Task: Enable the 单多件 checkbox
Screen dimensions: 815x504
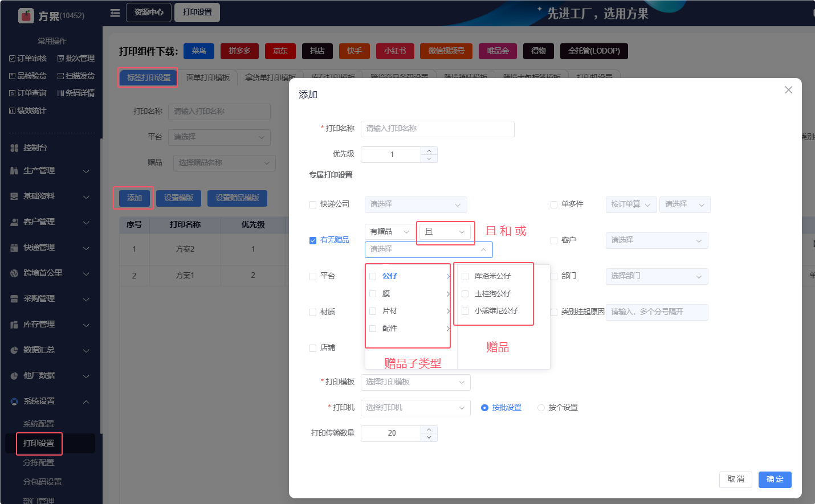Action: click(x=554, y=204)
